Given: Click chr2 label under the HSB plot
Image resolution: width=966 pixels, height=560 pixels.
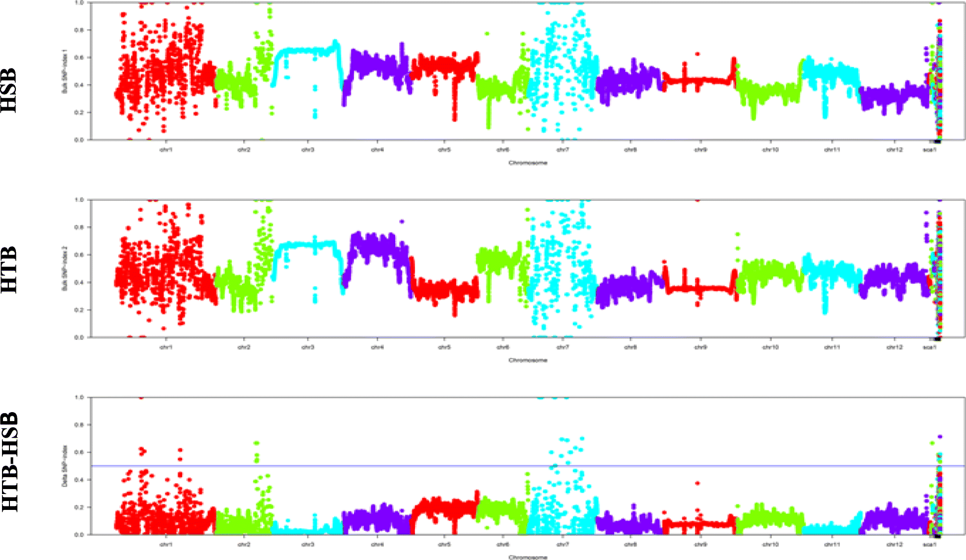Looking at the screenshot, I should point(244,149).
